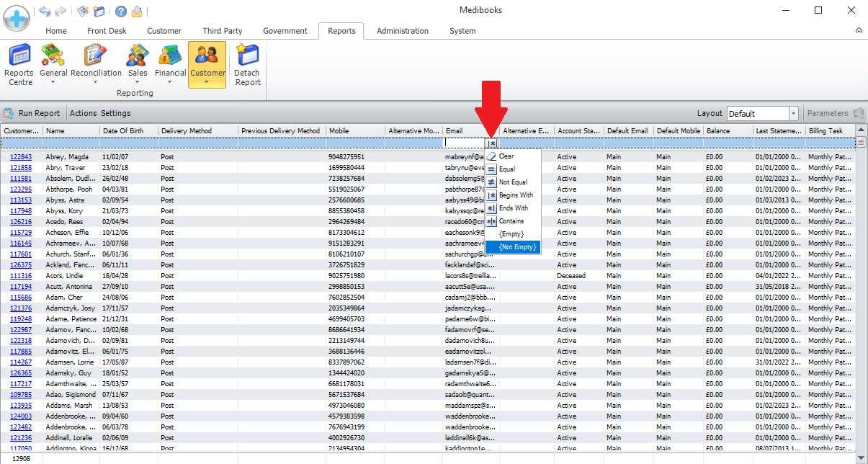The width and height of the screenshot is (868, 464).
Task: Click the Email filter input field
Action: (465, 143)
